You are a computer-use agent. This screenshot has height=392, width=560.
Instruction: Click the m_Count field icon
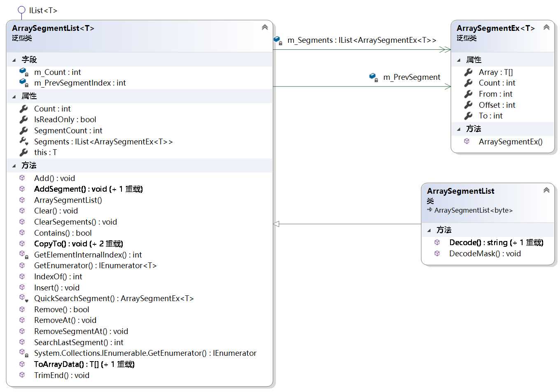pyautogui.click(x=24, y=72)
